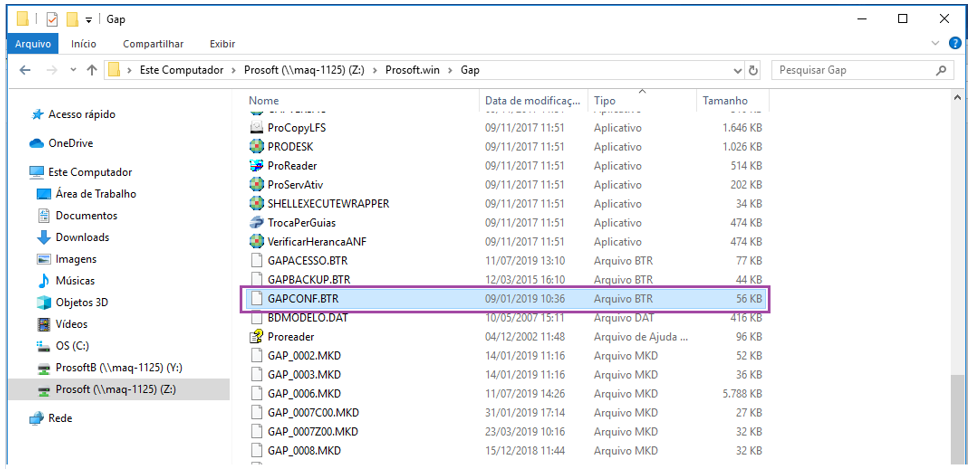The width and height of the screenshot is (975, 471).
Task: Open Documentos in sidebar
Action: (x=86, y=215)
